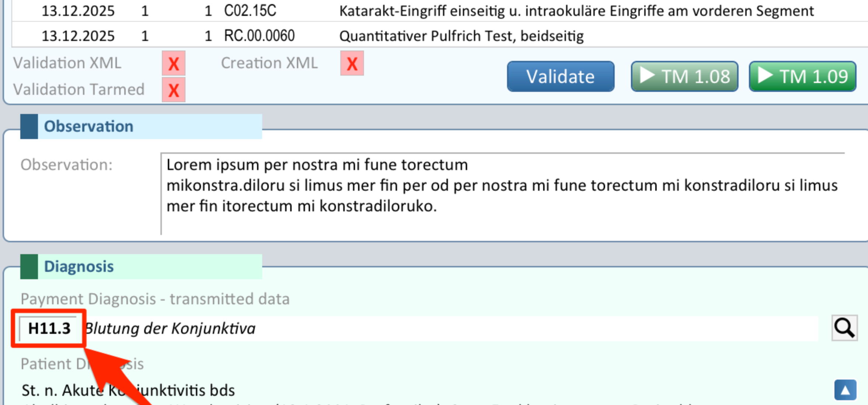The height and width of the screenshot is (405, 868).
Task: Click the Creation XML status indicator
Action: tap(352, 64)
